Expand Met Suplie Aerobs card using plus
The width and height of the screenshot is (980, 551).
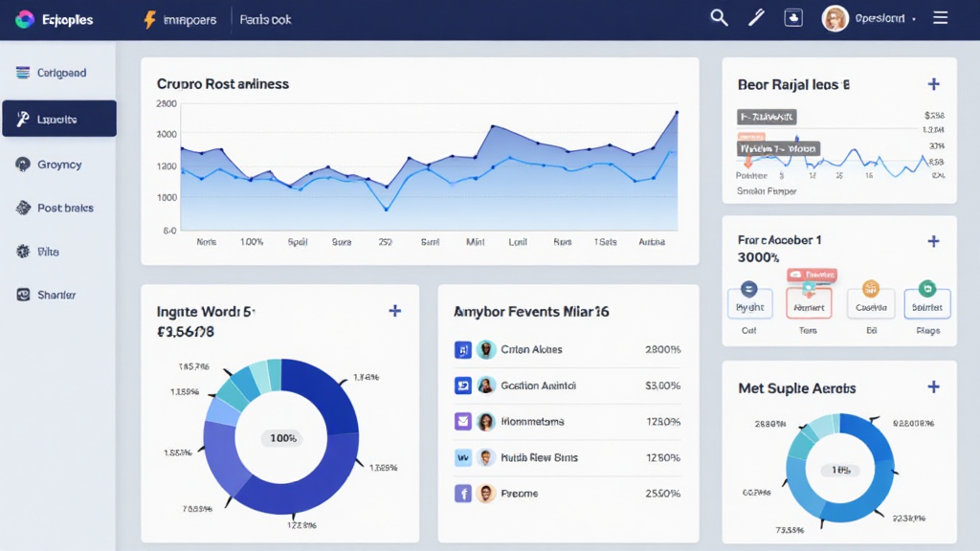933,387
